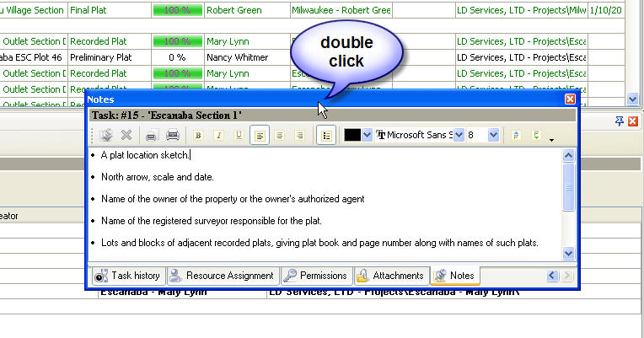
Task: Center-align the note text
Action: coord(280,135)
